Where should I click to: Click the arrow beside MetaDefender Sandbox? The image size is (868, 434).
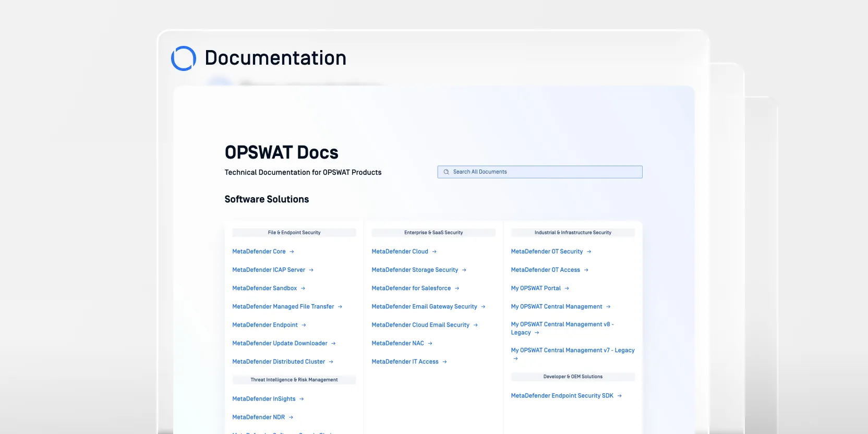point(303,288)
